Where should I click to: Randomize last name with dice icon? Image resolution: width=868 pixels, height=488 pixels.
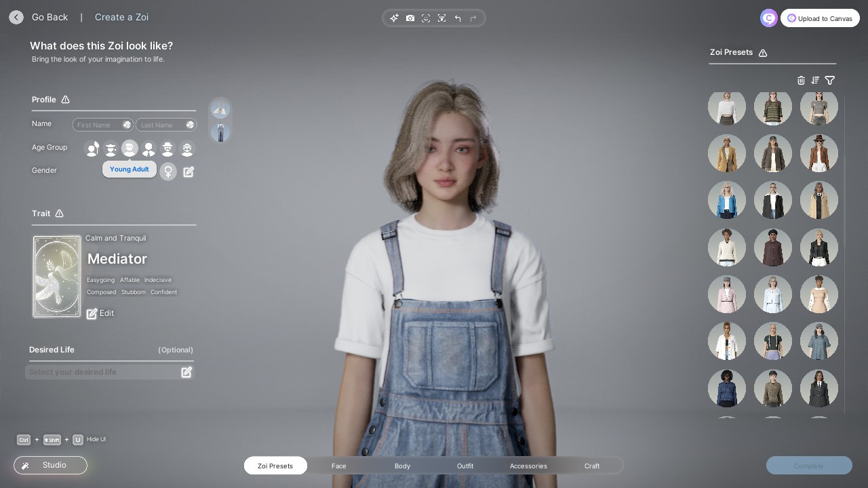click(x=190, y=125)
